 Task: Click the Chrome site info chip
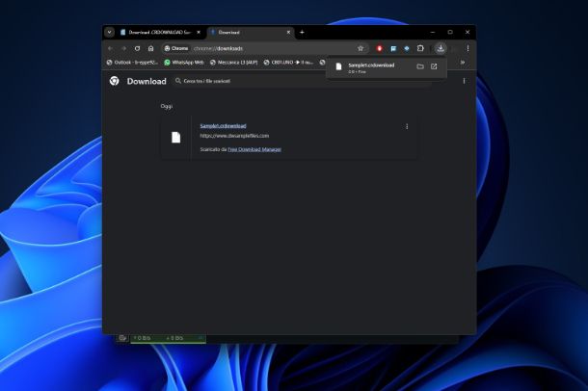(x=176, y=48)
